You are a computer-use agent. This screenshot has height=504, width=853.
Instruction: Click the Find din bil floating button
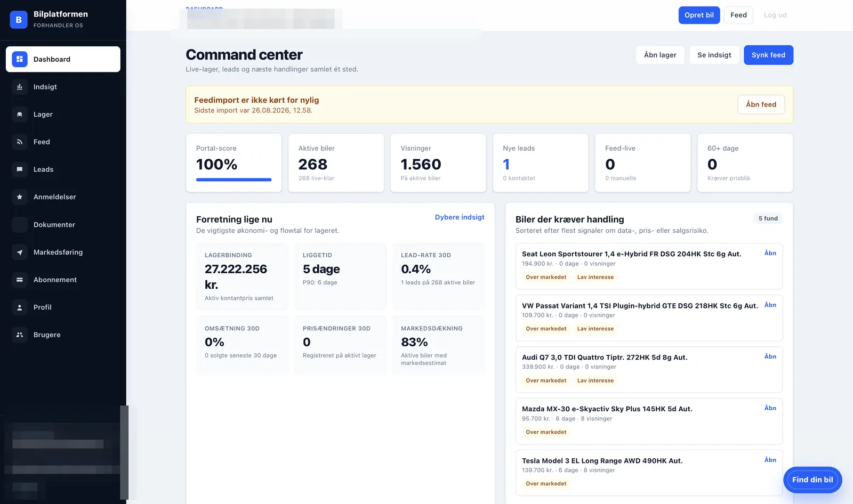[x=812, y=480]
